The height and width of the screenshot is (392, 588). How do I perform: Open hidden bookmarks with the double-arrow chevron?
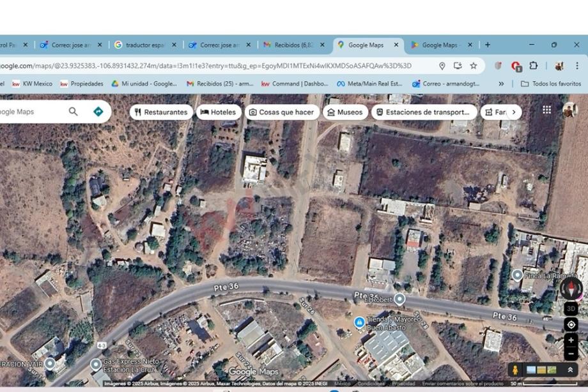(x=501, y=83)
